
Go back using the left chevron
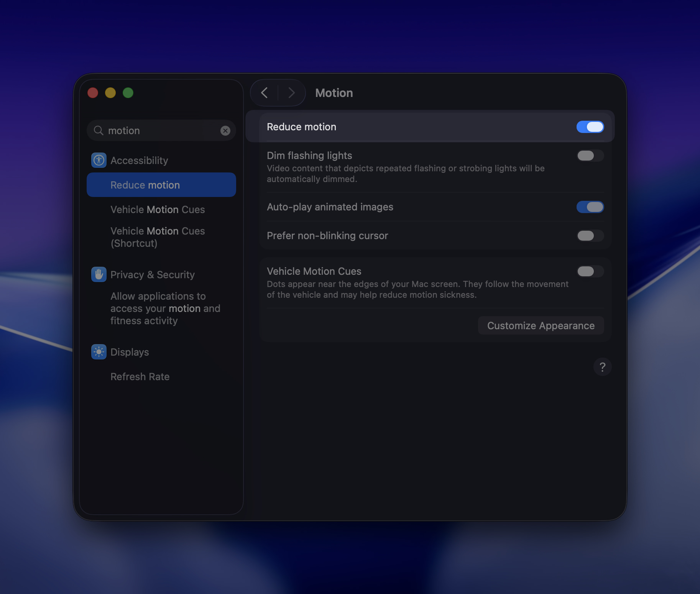click(x=264, y=93)
